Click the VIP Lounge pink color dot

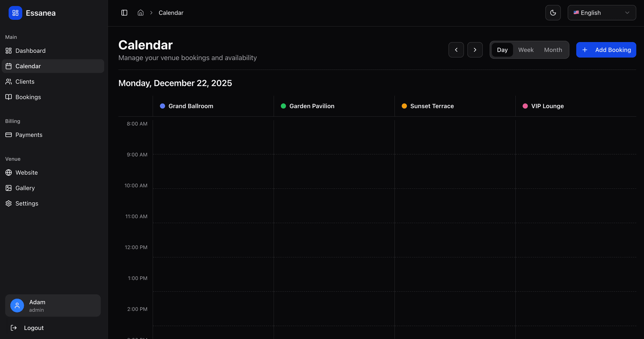[525, 106]
